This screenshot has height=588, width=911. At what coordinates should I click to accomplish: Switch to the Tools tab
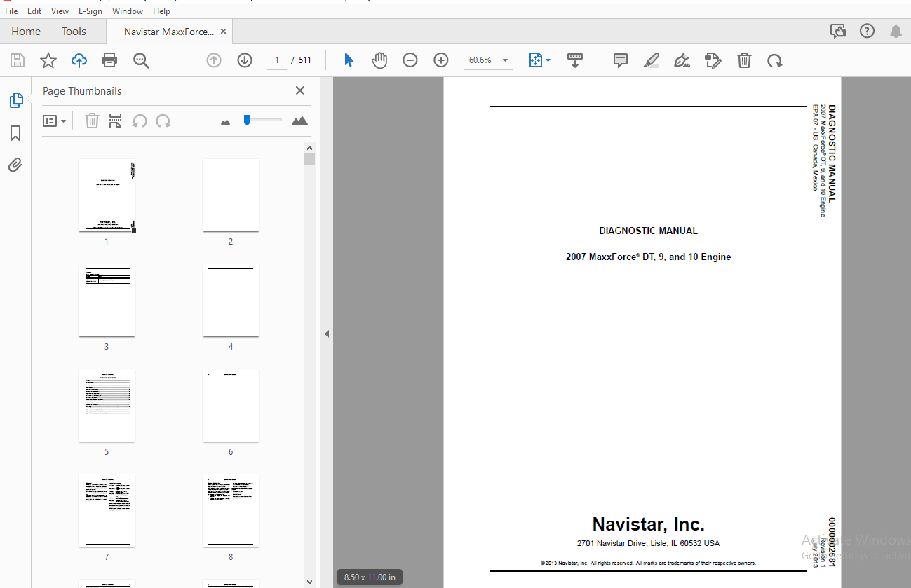[x=74, y=31]
